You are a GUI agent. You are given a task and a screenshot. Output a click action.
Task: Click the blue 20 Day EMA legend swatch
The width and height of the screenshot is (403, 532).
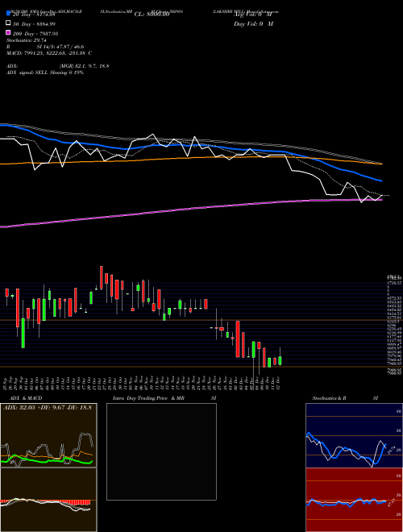(x=9, y=14)
